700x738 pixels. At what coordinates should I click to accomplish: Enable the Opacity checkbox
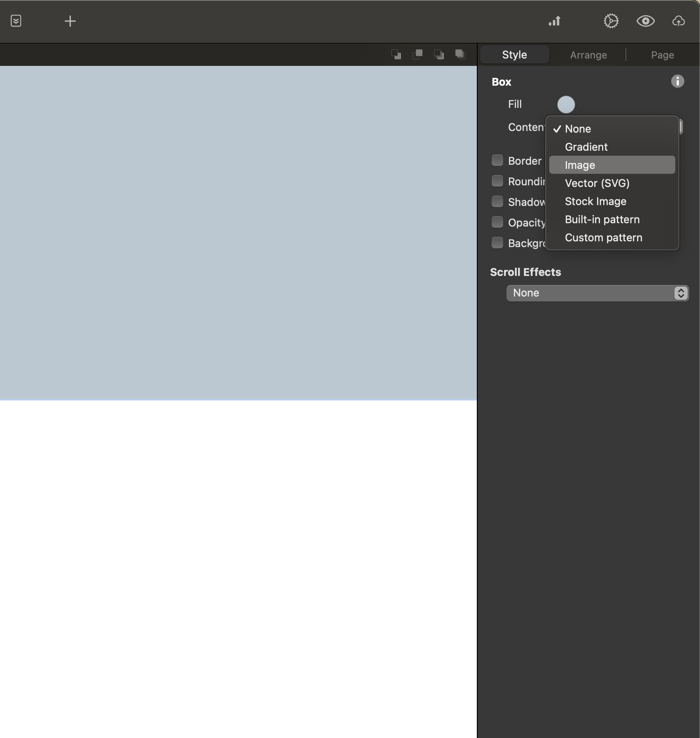(x=497, y=222)
